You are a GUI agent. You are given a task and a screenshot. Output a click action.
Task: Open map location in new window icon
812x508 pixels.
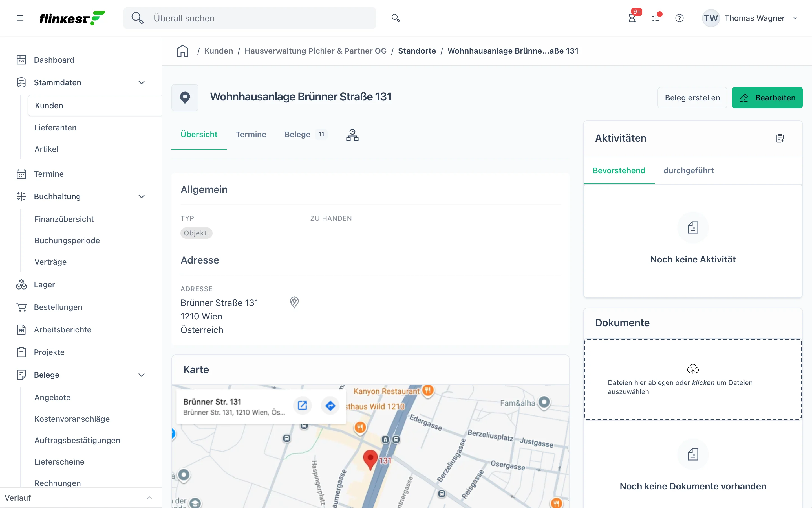pyautogui.click(x=302, y=406)
